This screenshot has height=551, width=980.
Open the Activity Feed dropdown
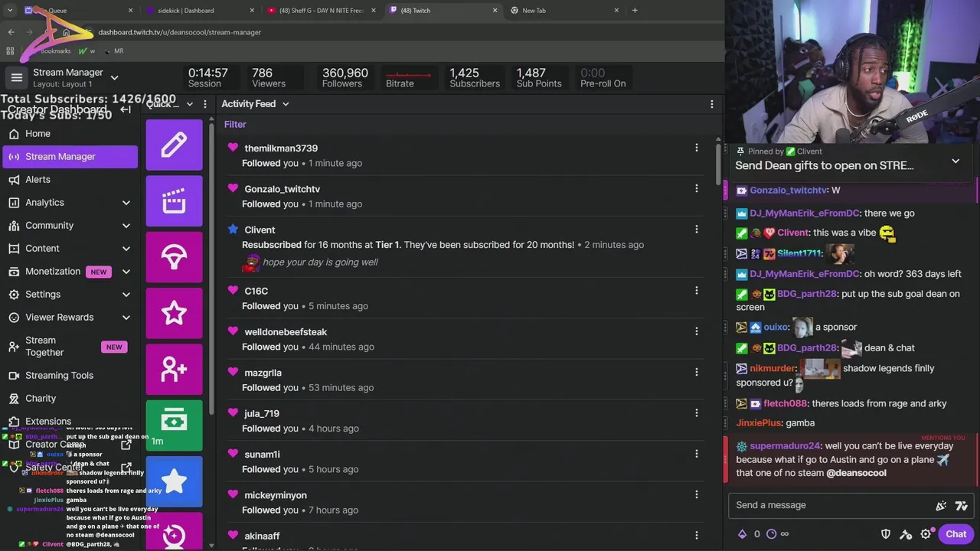coord(255,104)
